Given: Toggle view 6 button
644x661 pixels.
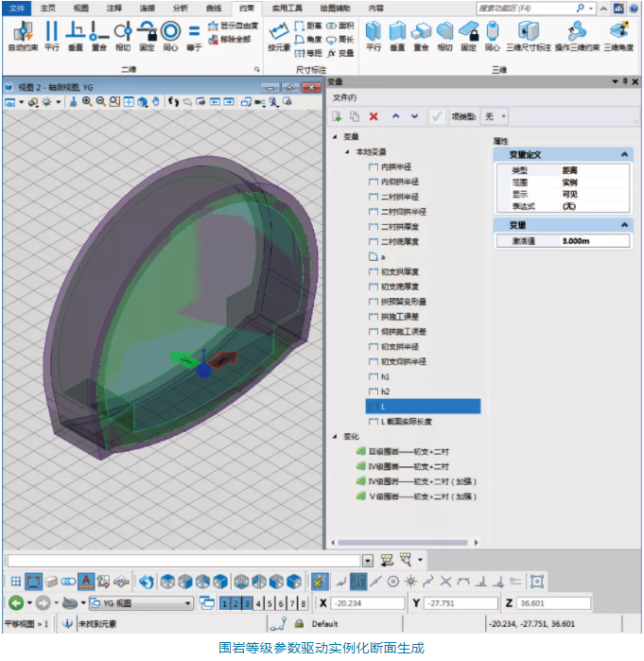Looking at the screenshot, I should tap(281, 603).
